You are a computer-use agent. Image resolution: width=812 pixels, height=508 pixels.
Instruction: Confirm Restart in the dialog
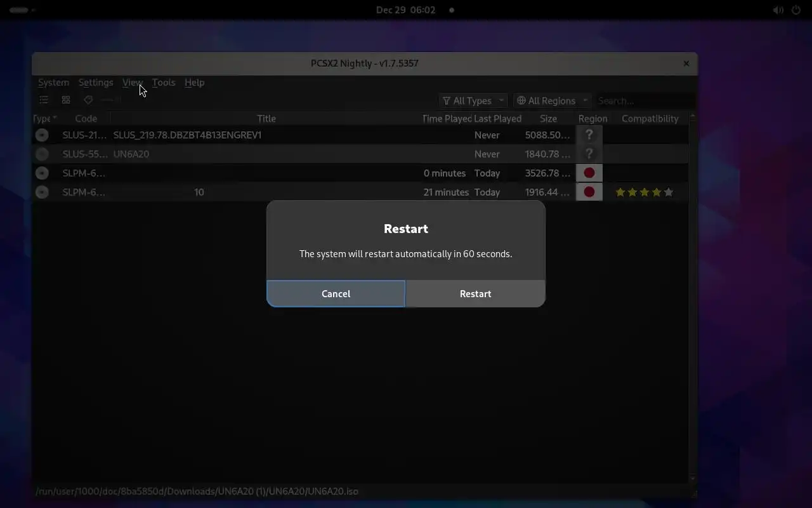475,293
